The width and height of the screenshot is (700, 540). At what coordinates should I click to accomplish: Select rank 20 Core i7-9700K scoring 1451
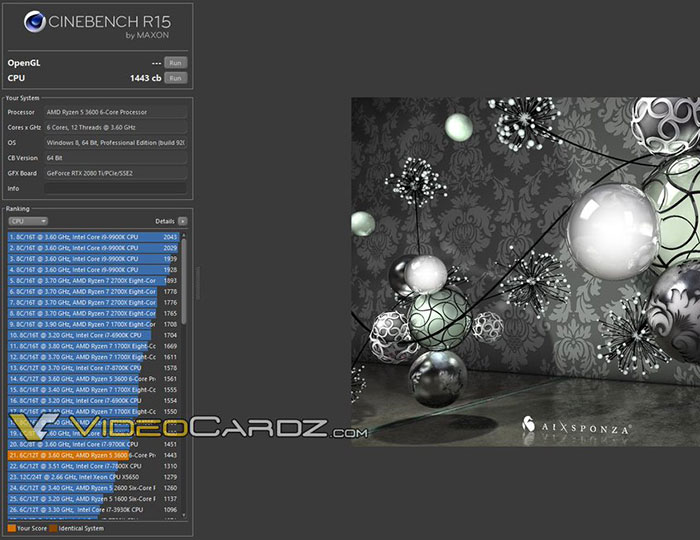click(x=93, y=444)
